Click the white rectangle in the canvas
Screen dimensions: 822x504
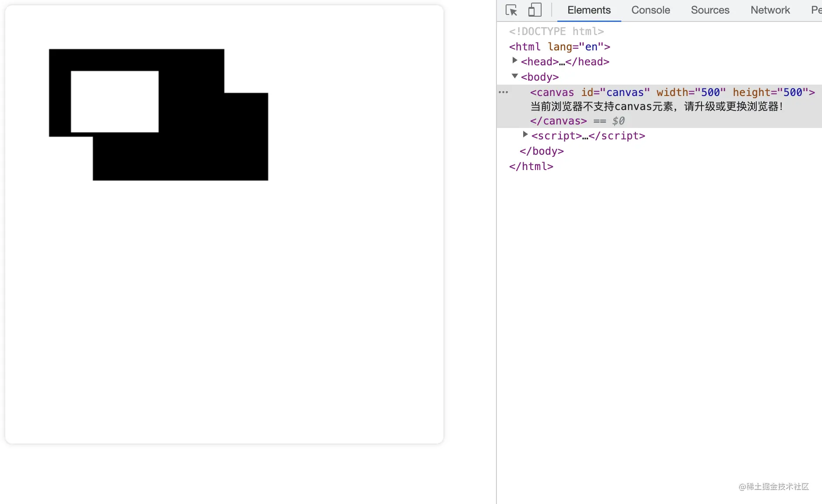coord(115,102)
